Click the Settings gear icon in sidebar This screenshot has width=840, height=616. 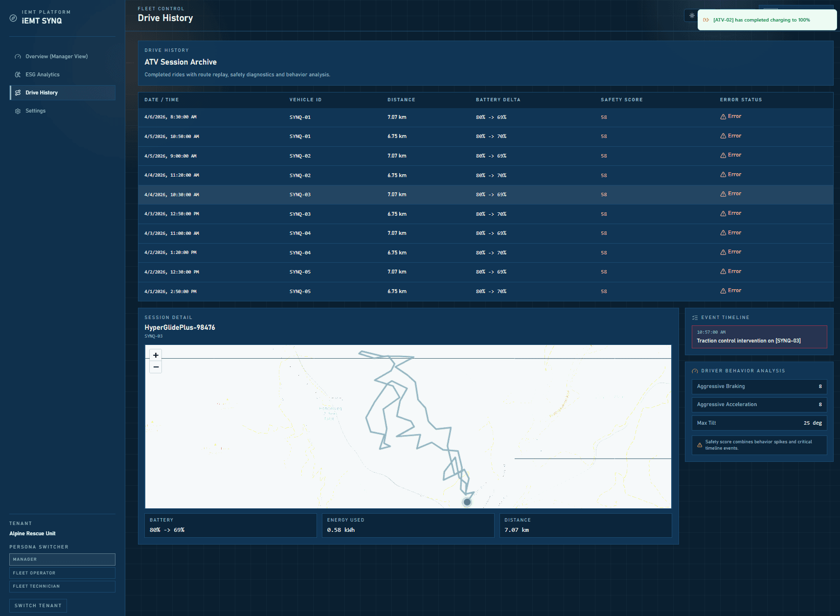tap(18, 111)
